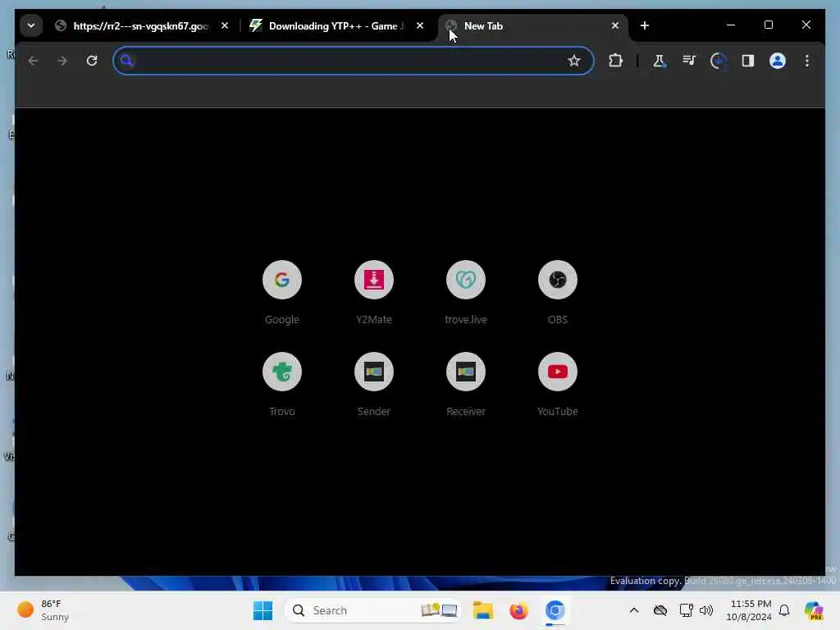Show hidden system tray icons
840x630 pixels.
pos(634,610)
